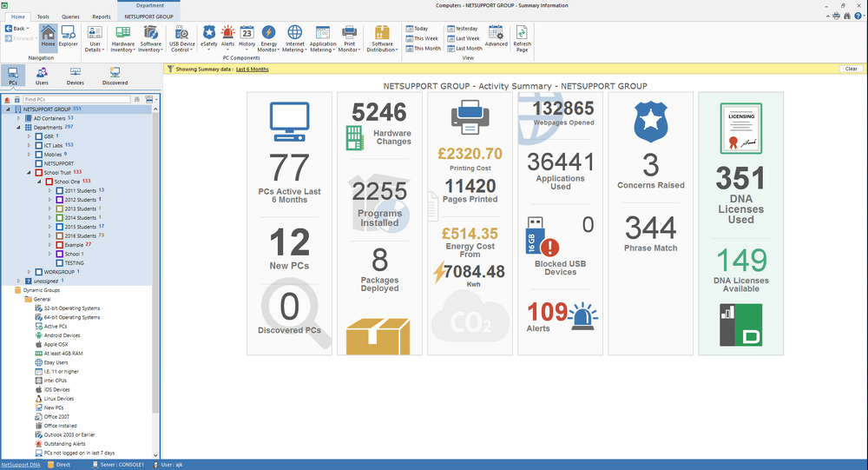The image size is (868, 470).
Task: Select the Mobiles department
Action: coord(51,155)
